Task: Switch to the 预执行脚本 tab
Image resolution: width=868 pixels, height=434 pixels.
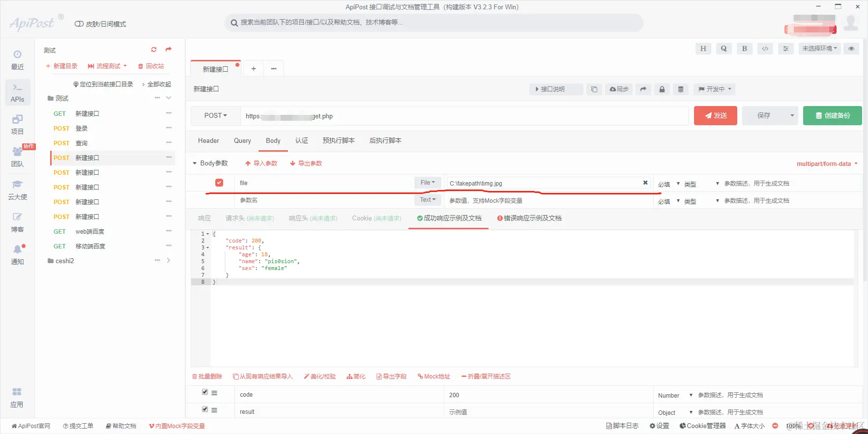Action: click(x=339, y=141)
